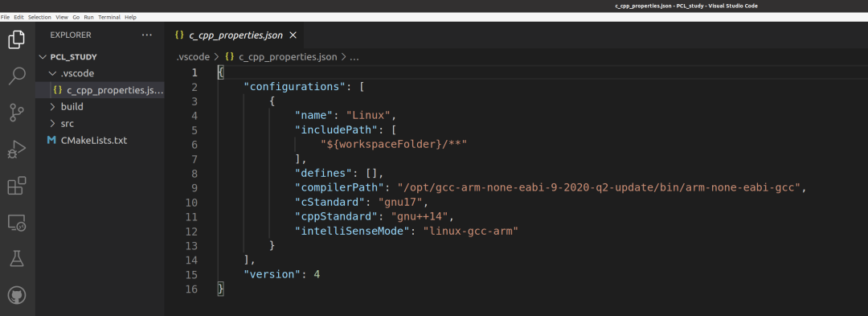Open the Go menu
Image resolution: width=868 pixels, height=316 pixels.
76,17
